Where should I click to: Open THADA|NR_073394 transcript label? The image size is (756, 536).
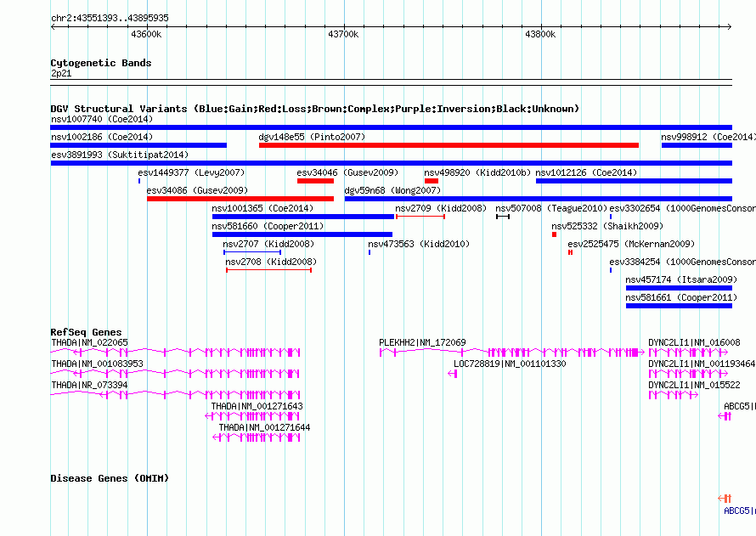point(89,385)
